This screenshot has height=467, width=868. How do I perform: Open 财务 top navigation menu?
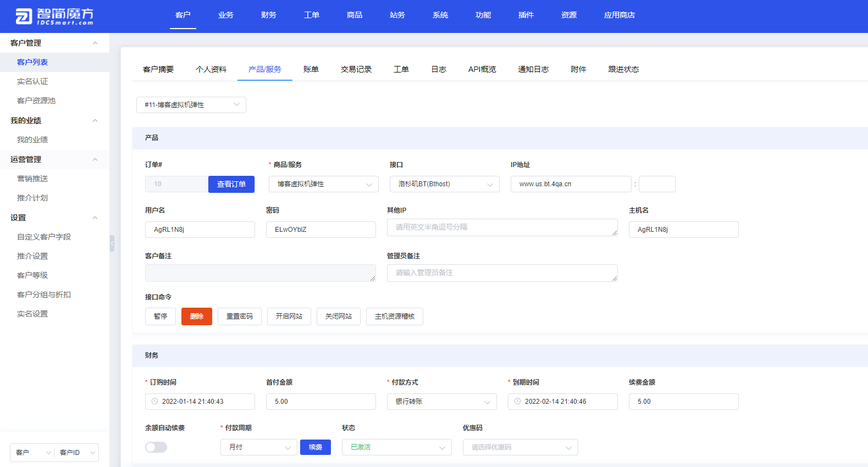coord(269,15)
